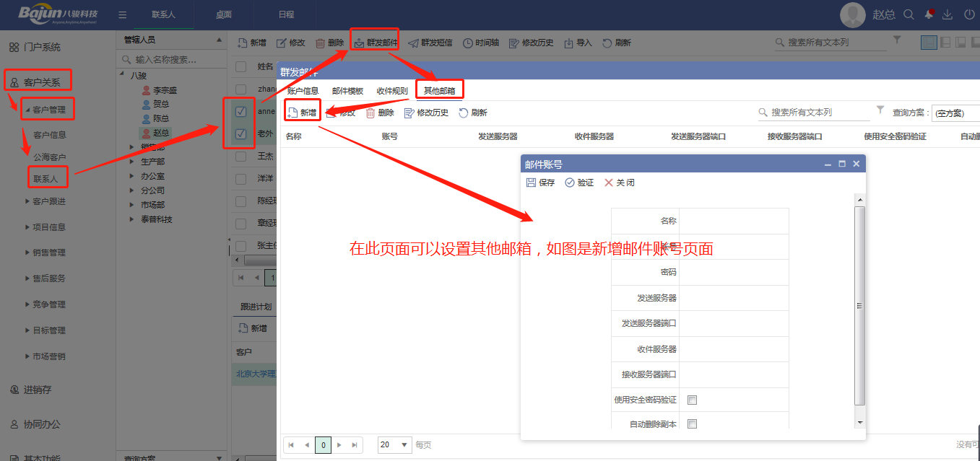Image resolution: width=980 pixels, height=461 pixels.
Task: Click the 导入 import button
Action: click(x=578, y=43)
